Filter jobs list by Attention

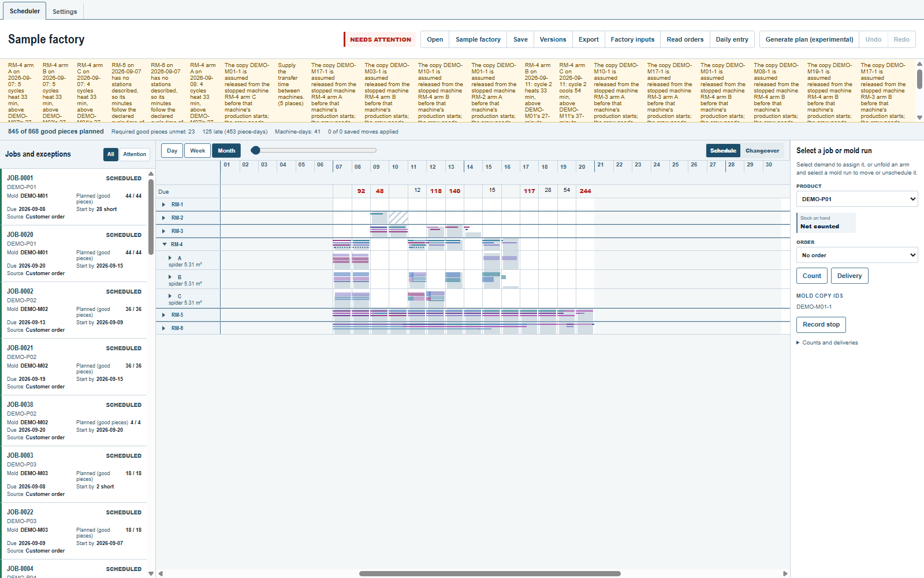pyautogui.click(x=135, y=154)
